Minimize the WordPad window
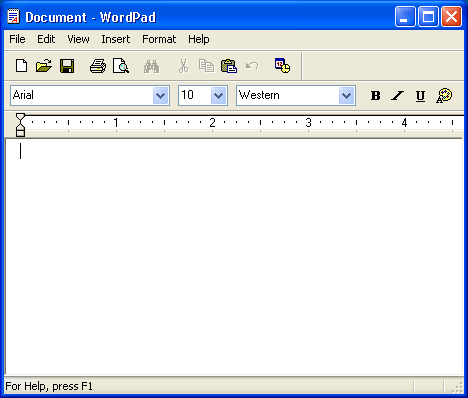Screen dimensions: 468x398 pyautogui.click(x=405, y=16)
